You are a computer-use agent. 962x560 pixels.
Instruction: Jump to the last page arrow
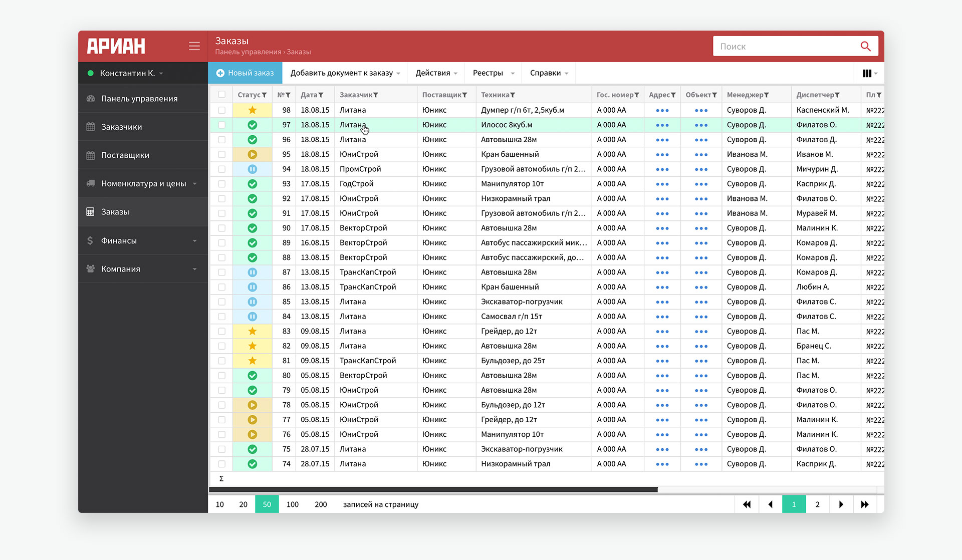865,504
